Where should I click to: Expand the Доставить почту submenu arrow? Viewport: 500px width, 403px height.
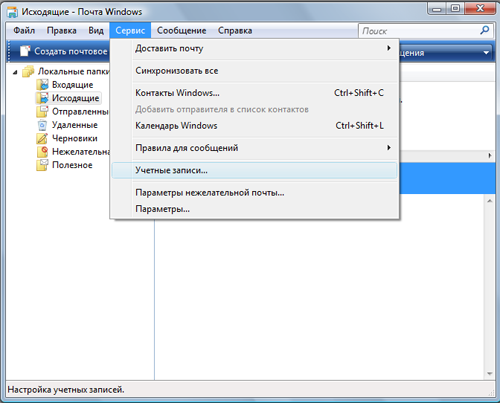click(389, 48)
